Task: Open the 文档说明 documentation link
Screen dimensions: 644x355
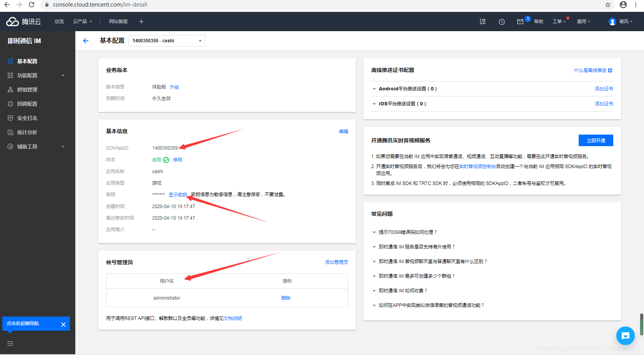Action: [233, 318]
